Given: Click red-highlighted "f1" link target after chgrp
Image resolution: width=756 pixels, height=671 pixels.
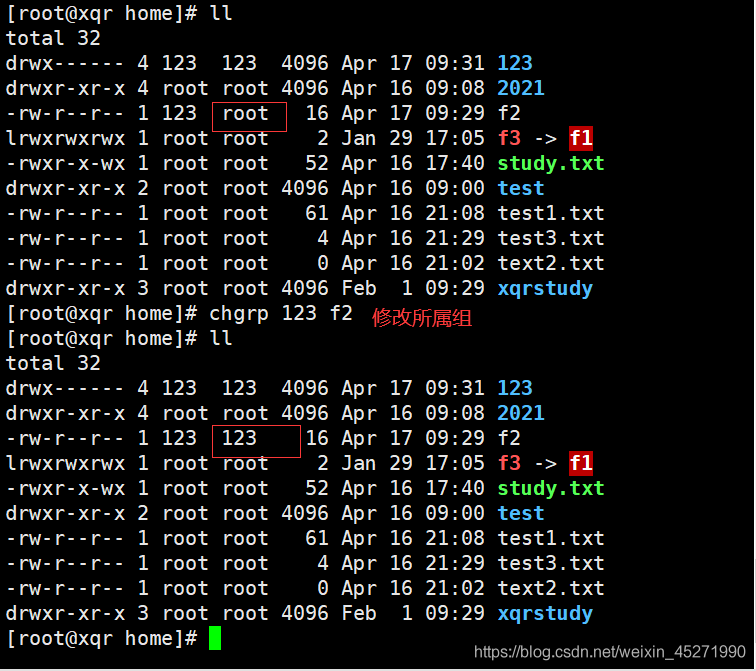Looking at the screenshot, I should click(x=580, y=463).
